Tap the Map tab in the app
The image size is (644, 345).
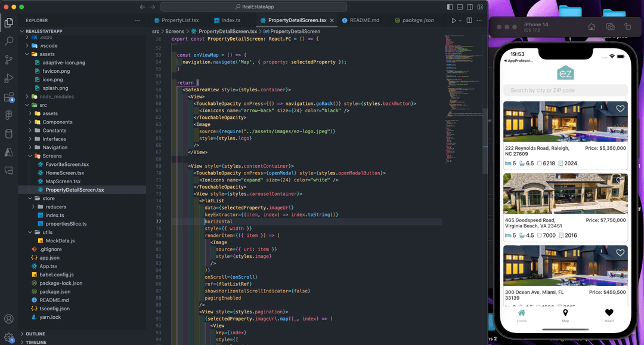[565, 315]
